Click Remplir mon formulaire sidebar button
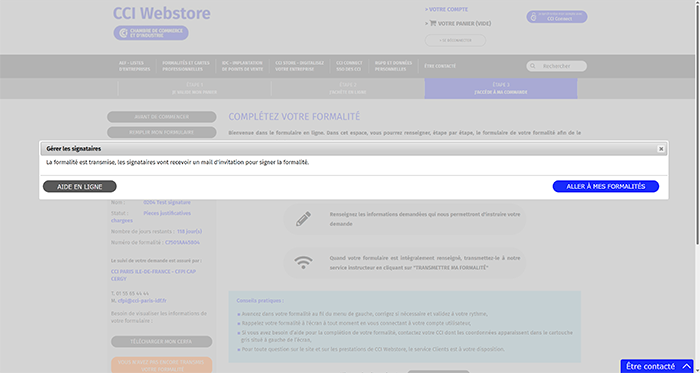Image resolution: width=700 pixels, height=373 pixels. click(x=162, y=133)
